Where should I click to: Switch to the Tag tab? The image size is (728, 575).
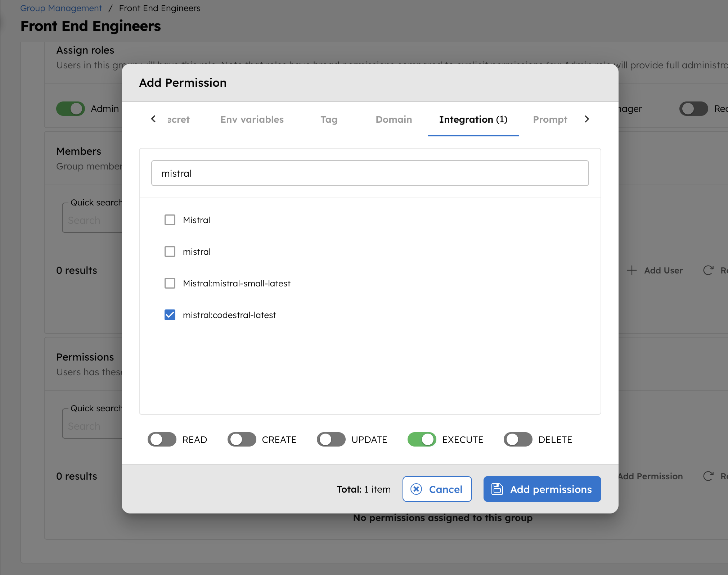point(329,119)
